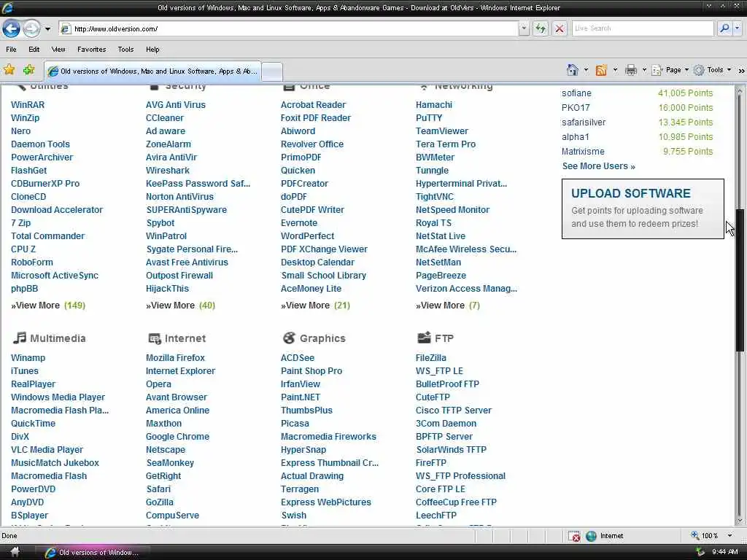The height and width of the screenshot is (560, 747).
Task: Click the system tray clock 9:44 AM
Action: pos(725,552)
